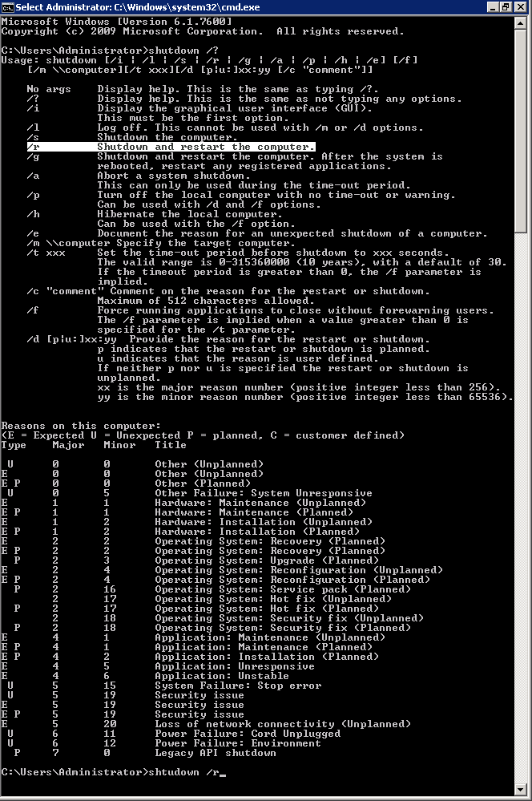This screenshot has width=532, height=801.
Task: Minimize the command prompt window
Action: [492, 6]
